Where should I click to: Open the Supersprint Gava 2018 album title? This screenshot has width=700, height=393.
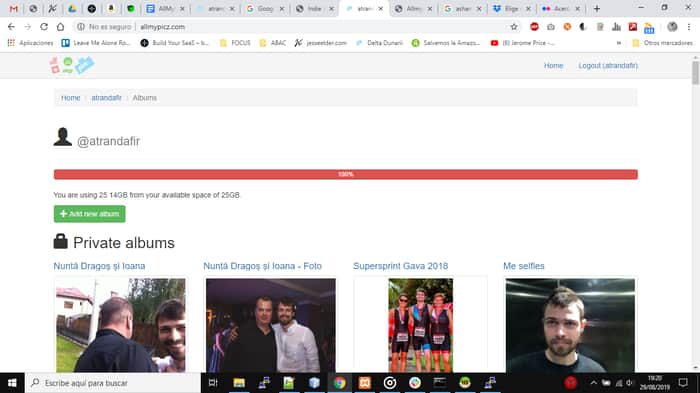point(400,266)
